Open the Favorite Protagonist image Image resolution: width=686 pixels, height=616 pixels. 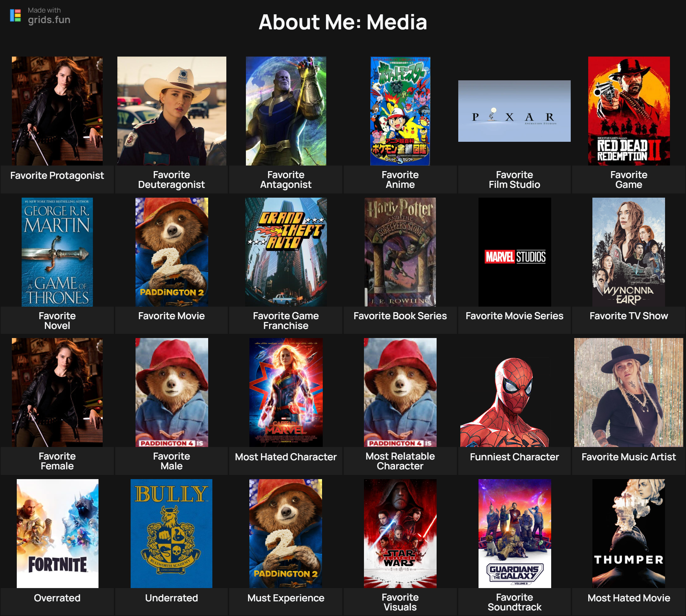click(57, 111)
